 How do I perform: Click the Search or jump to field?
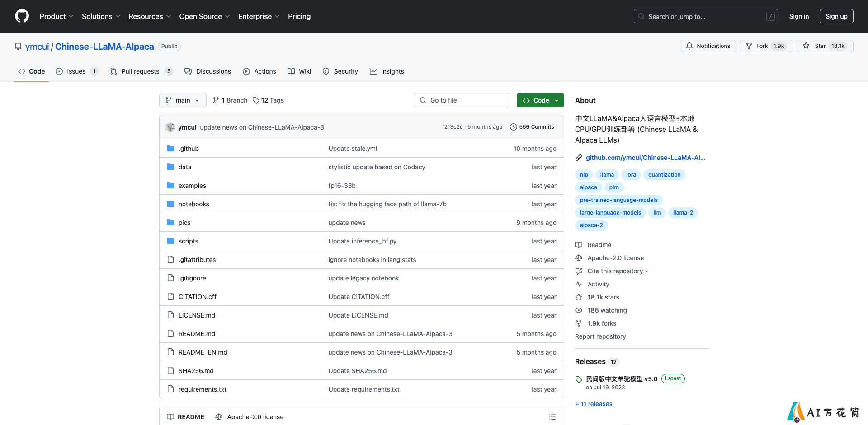click(x=706, y=16)
